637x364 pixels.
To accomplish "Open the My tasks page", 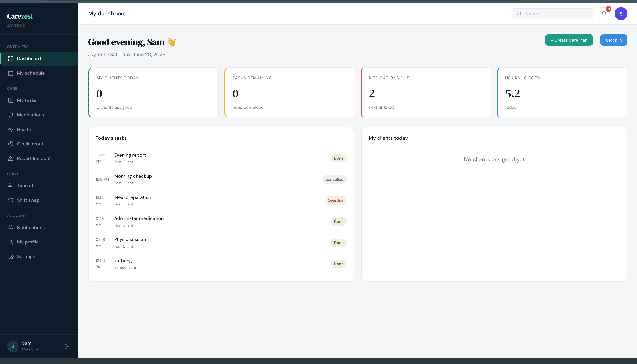I will tap(39, 100).
